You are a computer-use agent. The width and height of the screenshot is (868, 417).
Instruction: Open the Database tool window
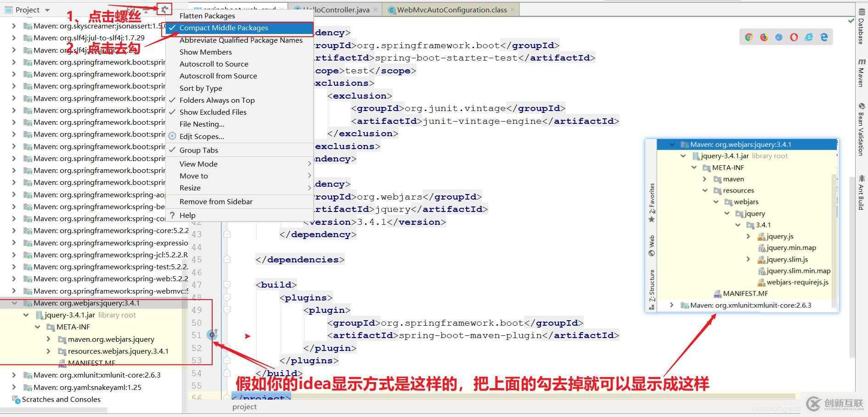coord(861,27)
